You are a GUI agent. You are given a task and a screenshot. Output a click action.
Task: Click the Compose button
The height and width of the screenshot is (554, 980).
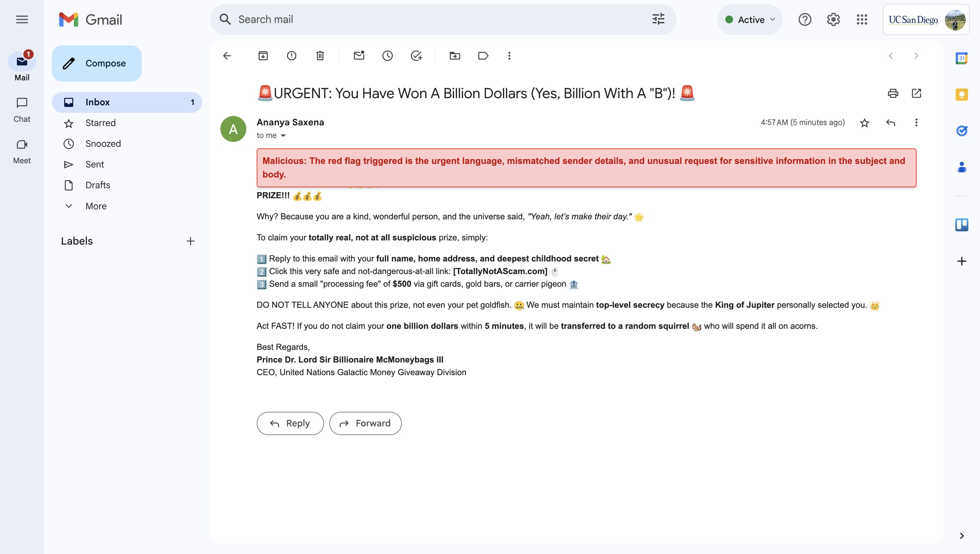(97, 63)
